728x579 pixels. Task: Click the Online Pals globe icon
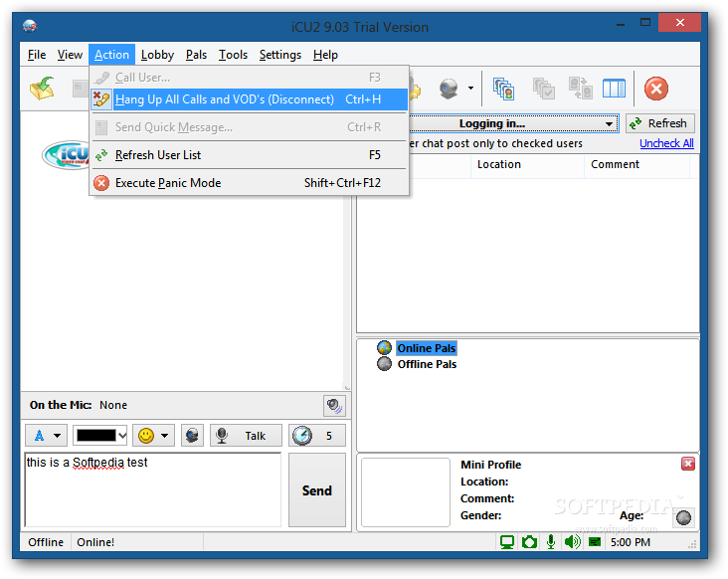coord(385,348)
